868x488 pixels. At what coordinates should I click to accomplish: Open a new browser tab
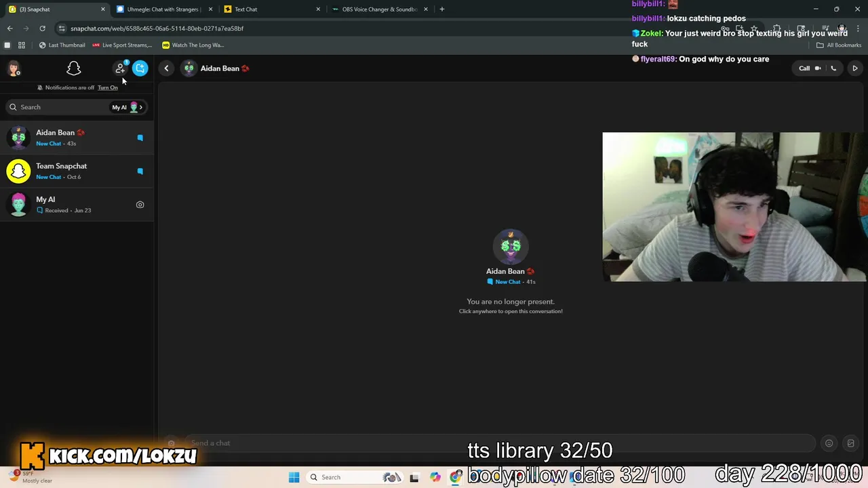click(x=441, y=9)
